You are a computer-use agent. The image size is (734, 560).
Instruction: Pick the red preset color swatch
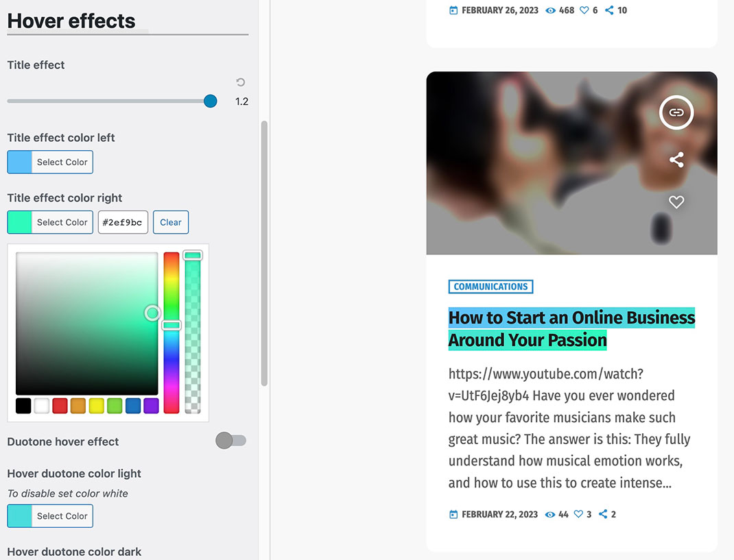click(60, 406)
